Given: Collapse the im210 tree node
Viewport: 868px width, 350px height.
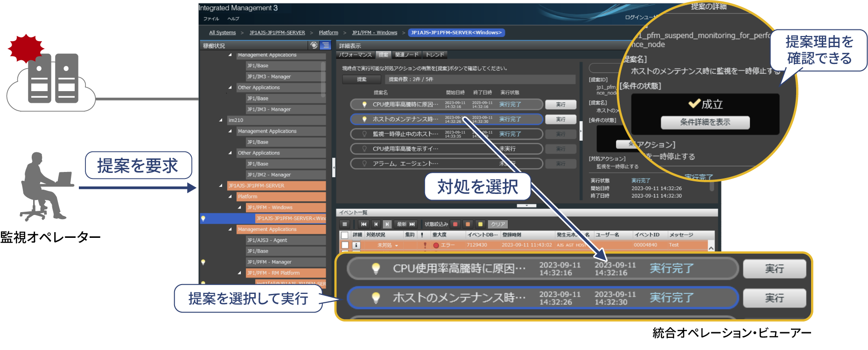Looking at the screenshot, I should coord(221,120).
